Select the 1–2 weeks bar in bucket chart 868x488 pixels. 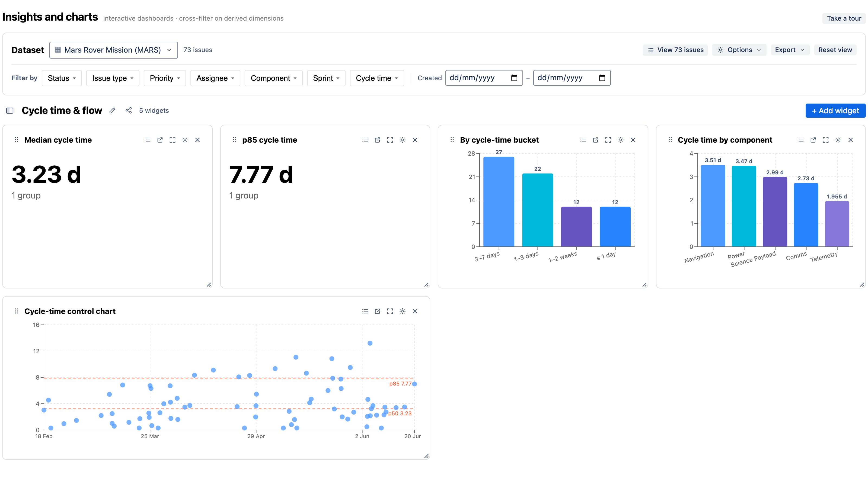[x=576, y=227]
